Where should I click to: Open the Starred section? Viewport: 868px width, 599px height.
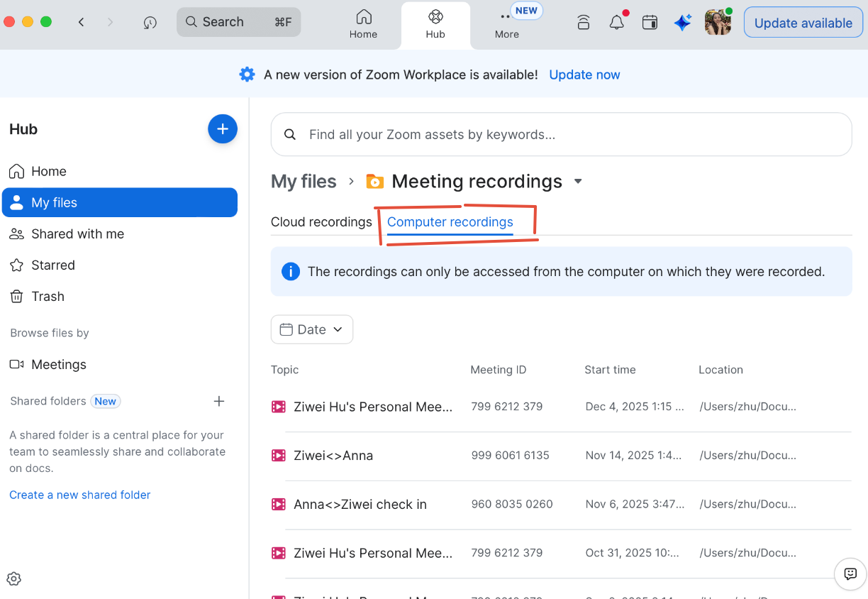tap(119, 265)
